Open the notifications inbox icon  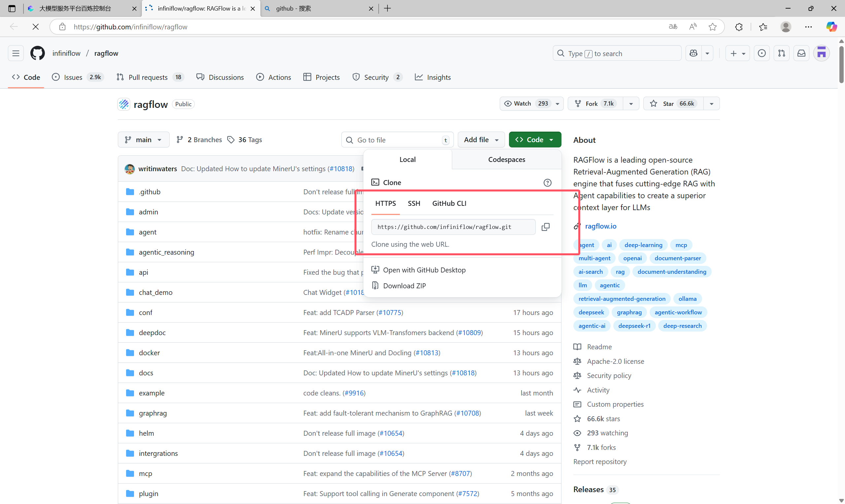point(801,53)
